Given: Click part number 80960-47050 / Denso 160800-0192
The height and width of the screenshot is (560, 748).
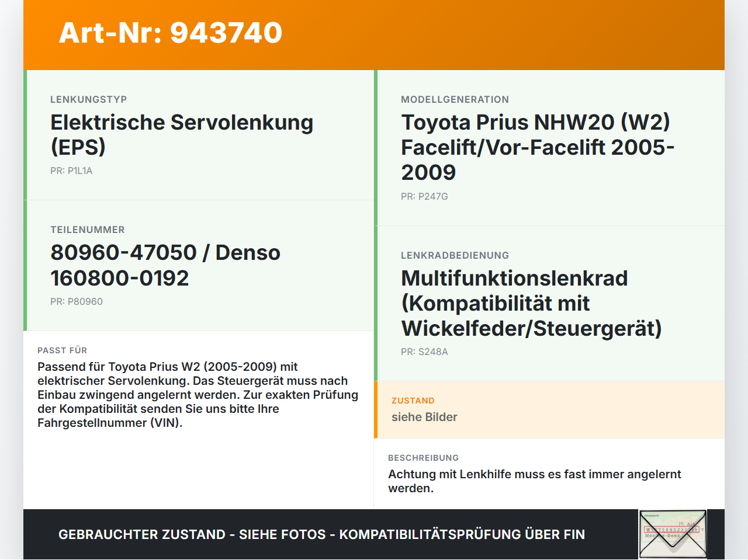Looking at the screenshot, I should tap(165, 265).
